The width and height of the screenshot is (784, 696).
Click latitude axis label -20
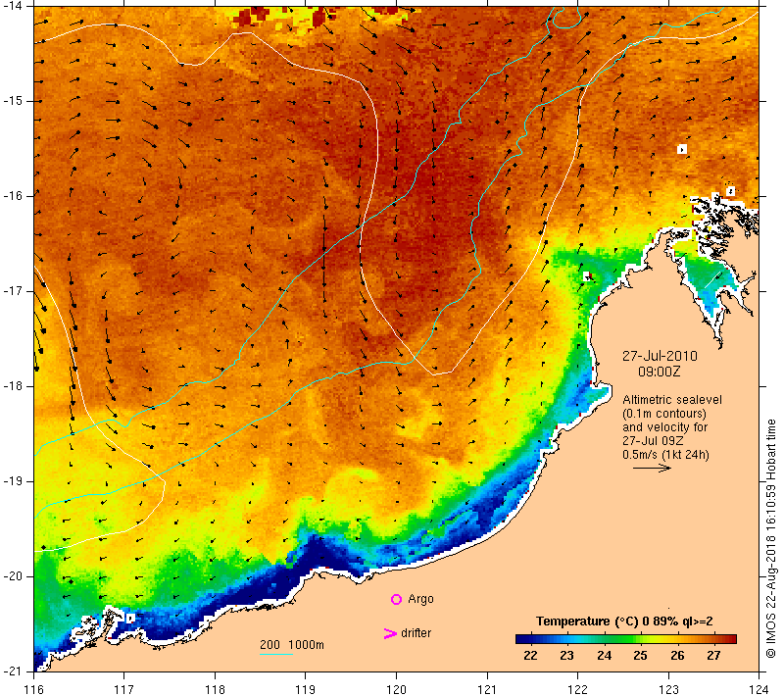12,576
